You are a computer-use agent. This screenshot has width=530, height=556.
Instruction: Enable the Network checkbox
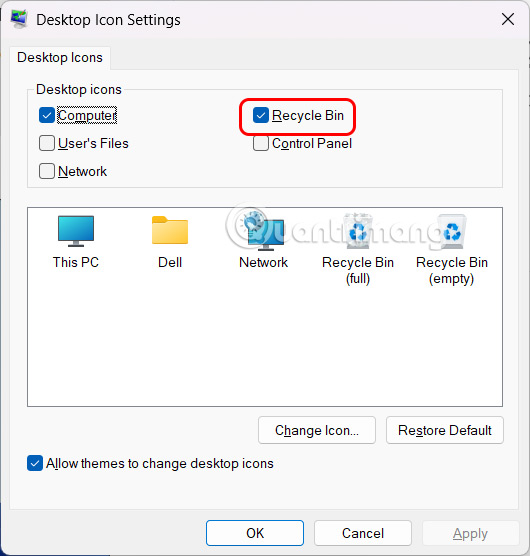pos(47,171)
